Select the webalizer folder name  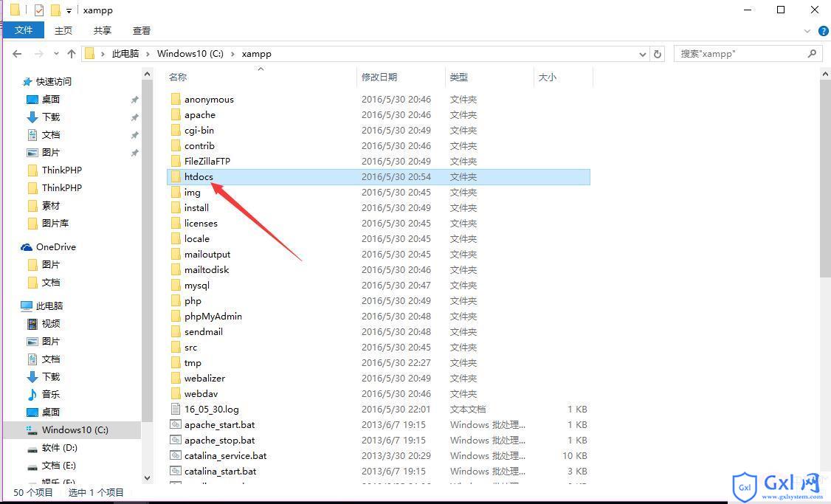point(204,379)
